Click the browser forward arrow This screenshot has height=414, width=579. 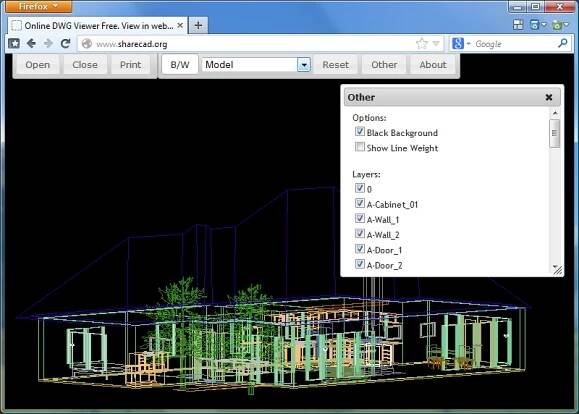(x=48, y=44)
